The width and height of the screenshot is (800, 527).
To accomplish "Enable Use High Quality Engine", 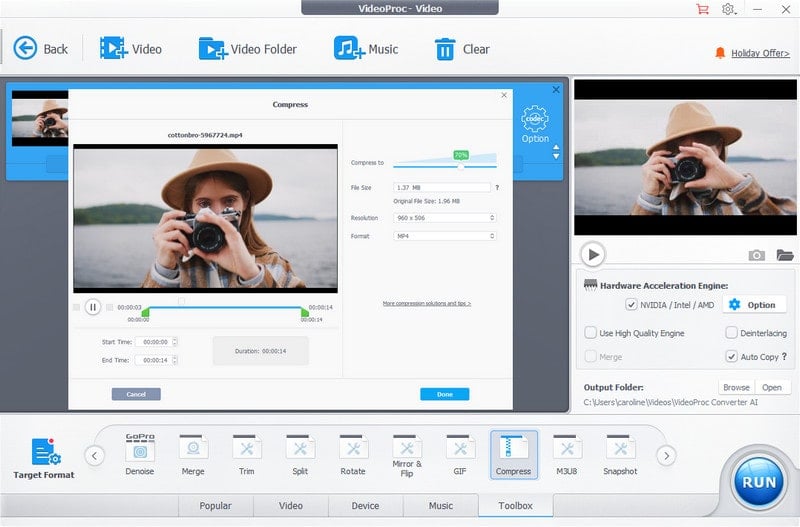I will 590,333.
